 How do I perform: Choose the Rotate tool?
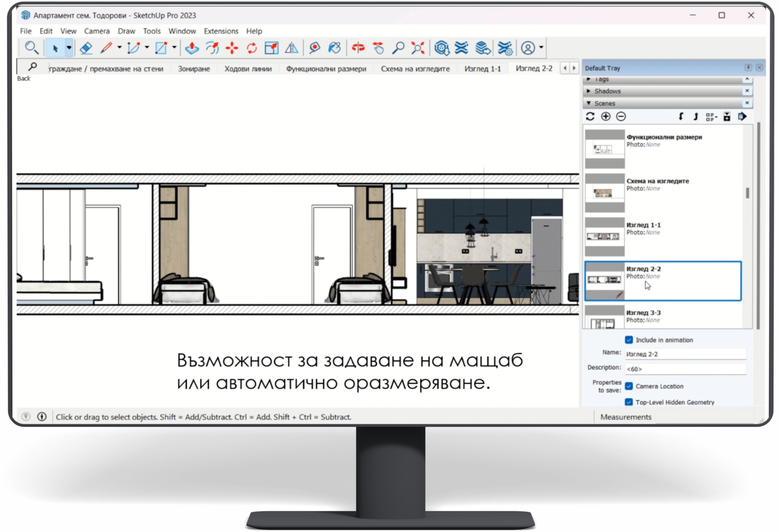pyautogui.click(x=252, y=48)
